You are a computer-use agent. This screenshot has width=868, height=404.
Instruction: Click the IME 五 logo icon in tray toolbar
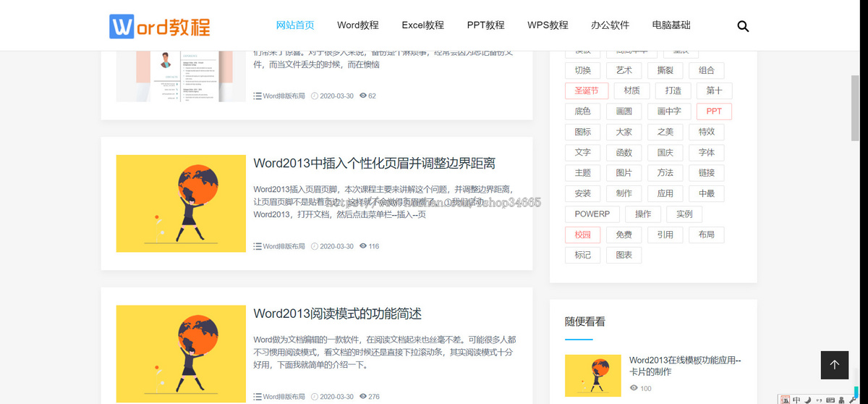pos(786,399)
